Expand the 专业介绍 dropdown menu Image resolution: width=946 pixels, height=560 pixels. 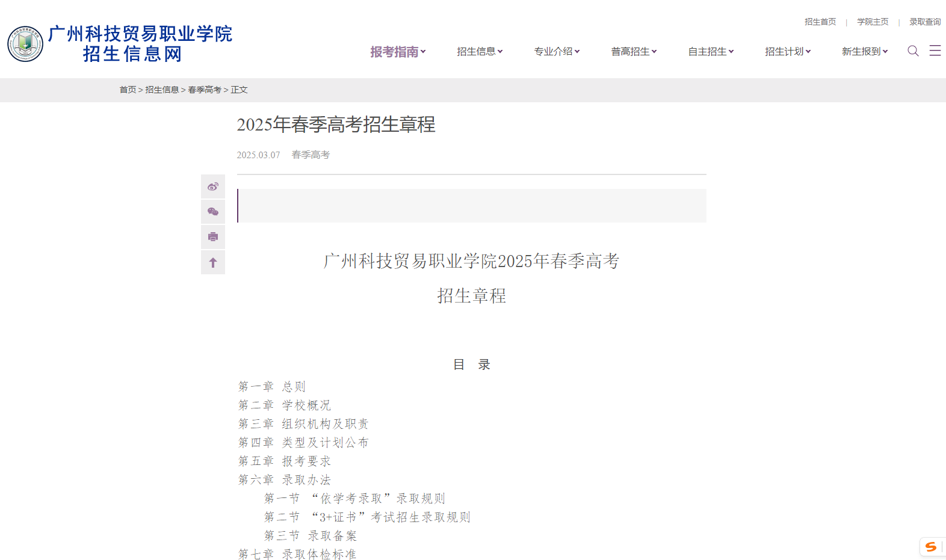coord(557,52)
